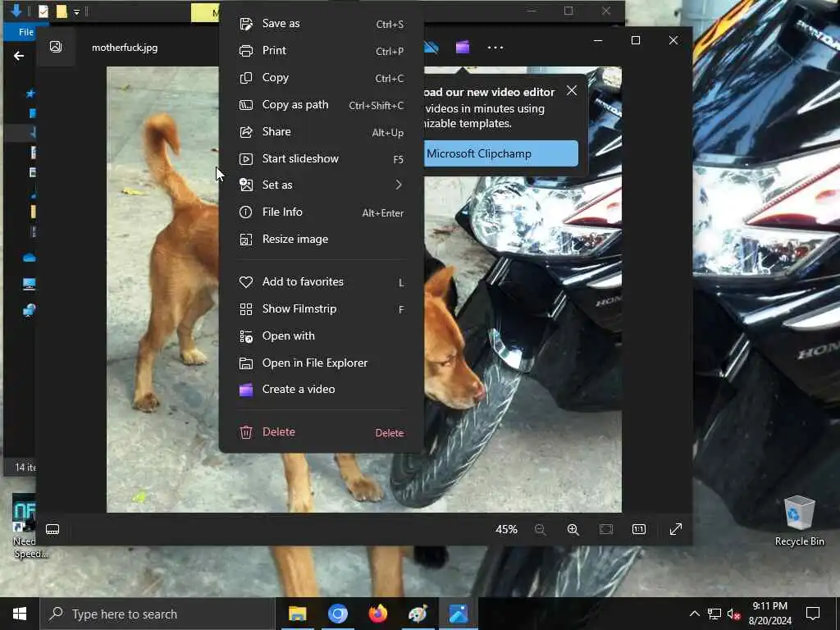
Task: Click the taskbar search box
Action: [x=158, y=614]
